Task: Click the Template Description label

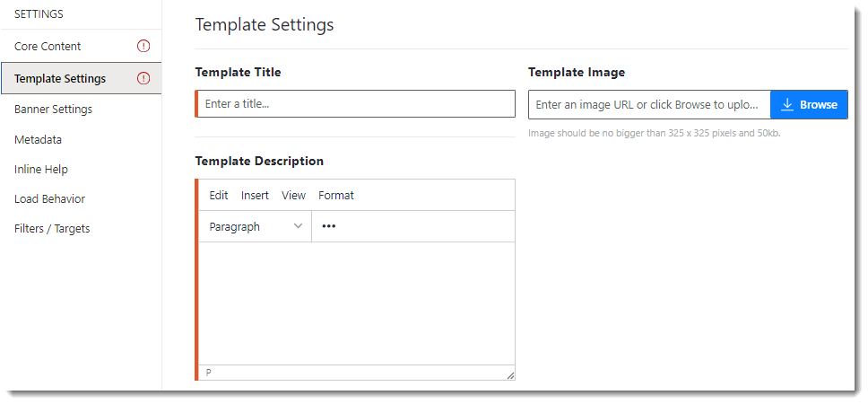Action: click(x=259, y=161)
